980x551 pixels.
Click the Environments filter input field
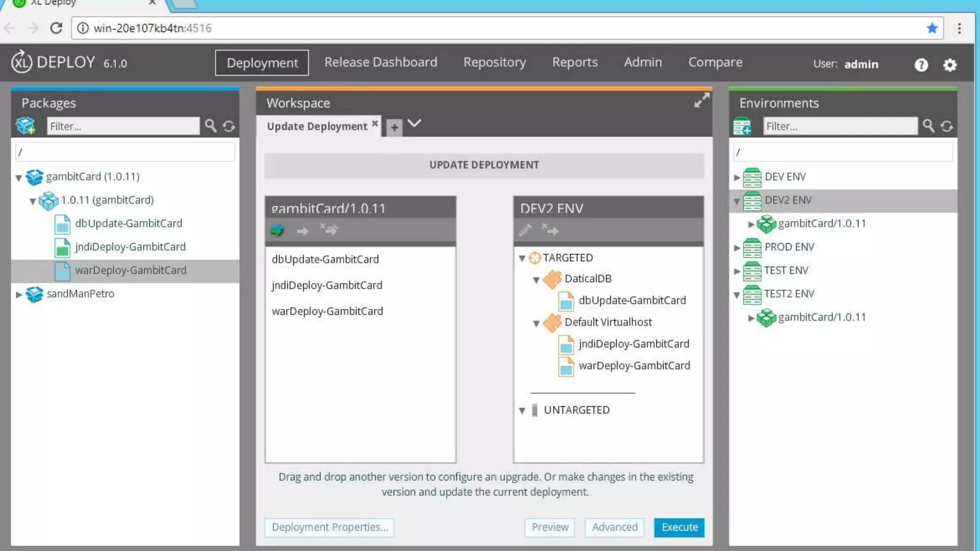[x=840, y=126]
